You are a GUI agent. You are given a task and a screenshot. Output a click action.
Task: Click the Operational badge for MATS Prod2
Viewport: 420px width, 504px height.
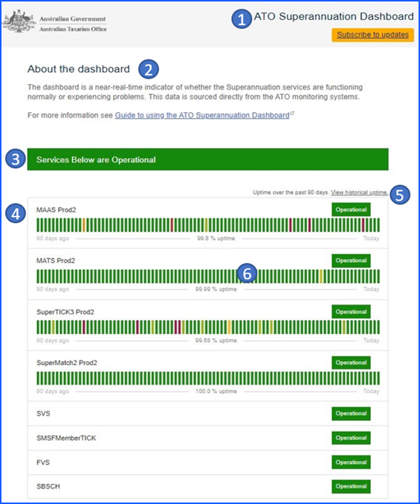pos(350,261)
